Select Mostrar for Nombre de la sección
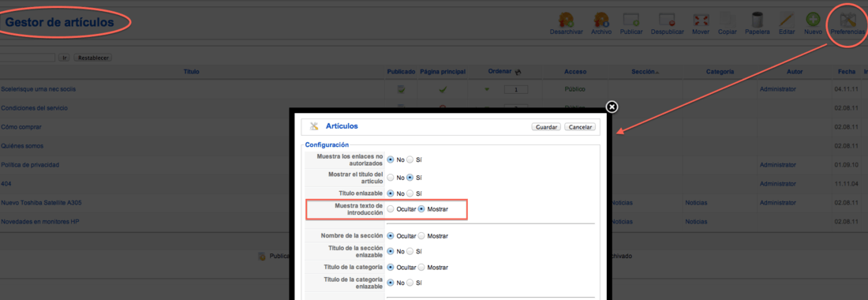This screenshot has height=300, width=868. click(x=422, y=236)
